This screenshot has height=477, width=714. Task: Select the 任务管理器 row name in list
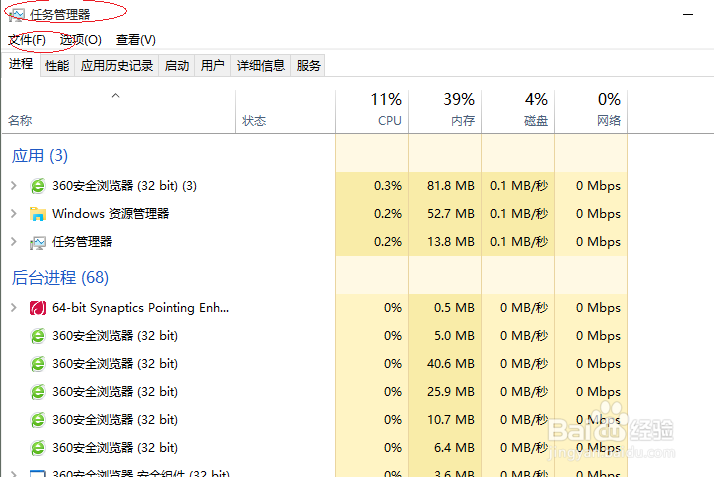(82, 242)
